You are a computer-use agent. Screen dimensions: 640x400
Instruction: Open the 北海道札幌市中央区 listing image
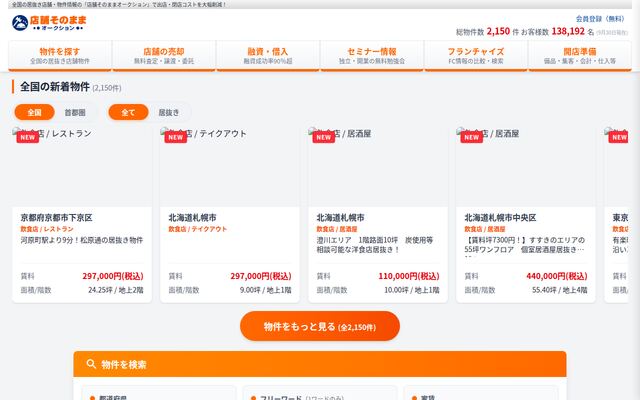tap(526, 167)
